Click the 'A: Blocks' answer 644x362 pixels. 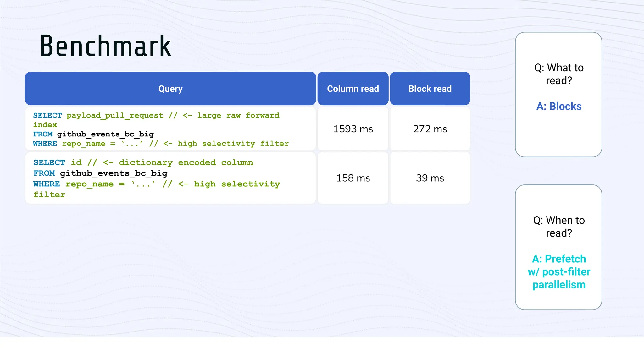(559, 106)
